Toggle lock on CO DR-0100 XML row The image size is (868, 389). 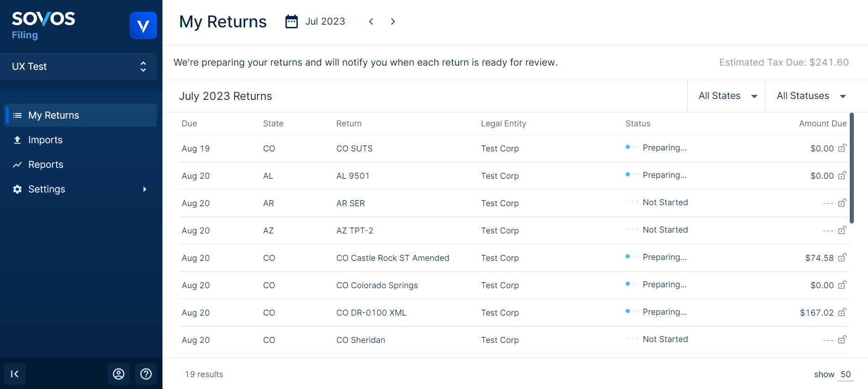842,312
